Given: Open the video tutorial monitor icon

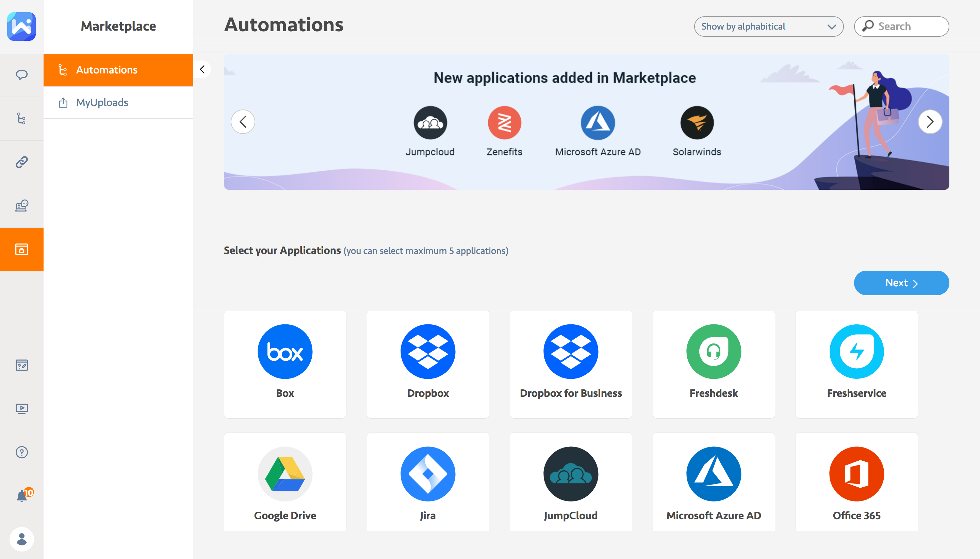Looking at the screenshot, I should pos(21,408).
